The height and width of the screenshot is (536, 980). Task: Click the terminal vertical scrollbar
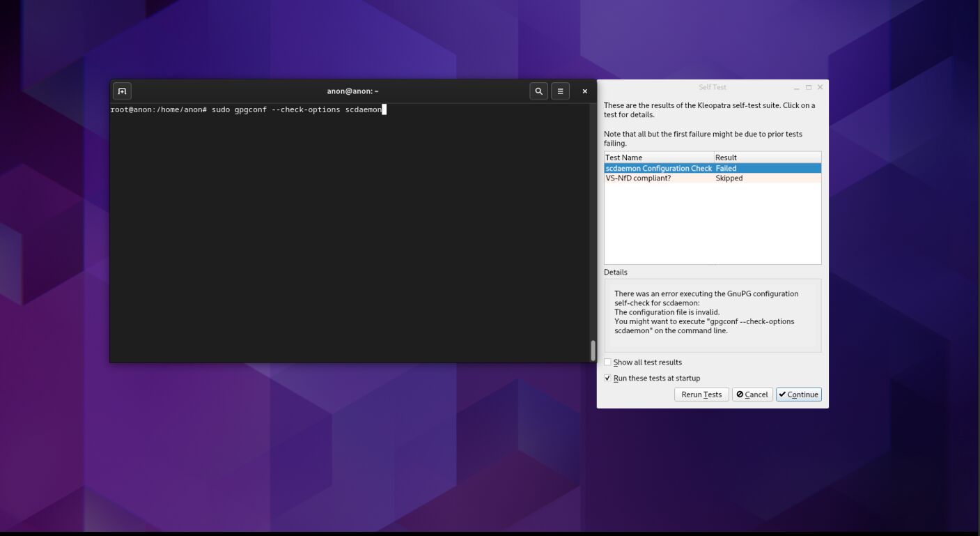coord(593,350)
